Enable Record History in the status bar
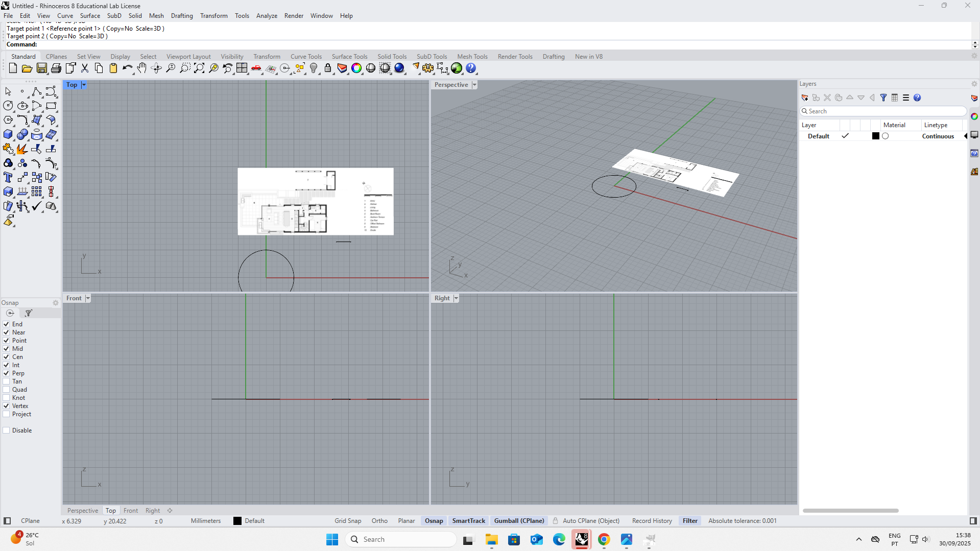The image size is (980, 551). click(x=652, y=520)
